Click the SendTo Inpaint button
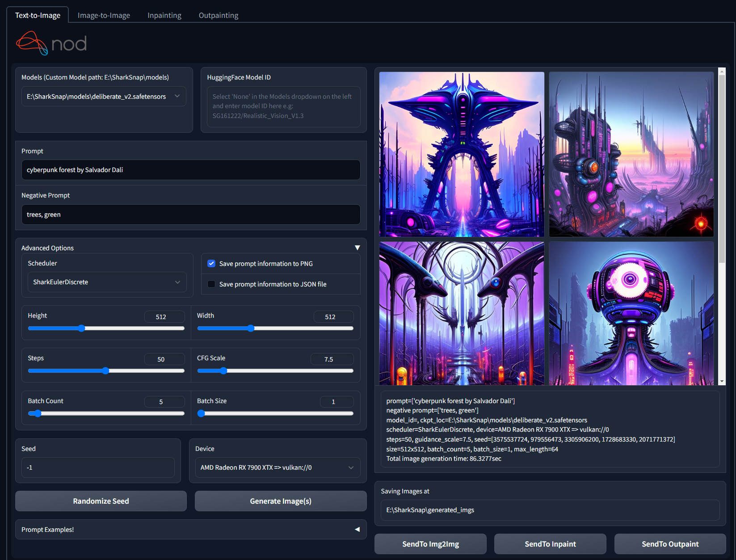736x560 pixels. point(550,544)
